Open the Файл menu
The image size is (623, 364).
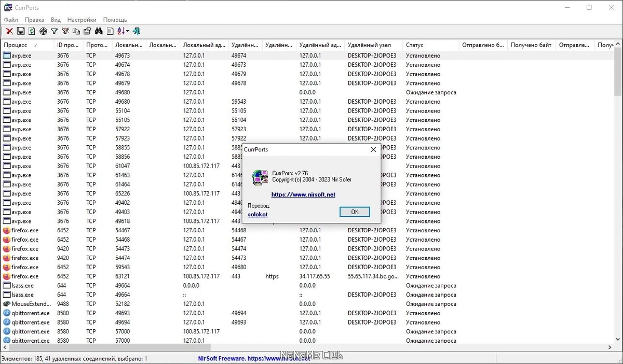[11, 20]
